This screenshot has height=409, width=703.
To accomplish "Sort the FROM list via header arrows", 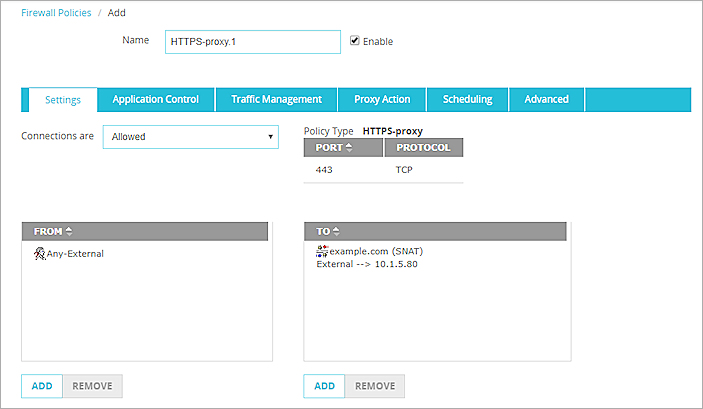I will 68,231.
